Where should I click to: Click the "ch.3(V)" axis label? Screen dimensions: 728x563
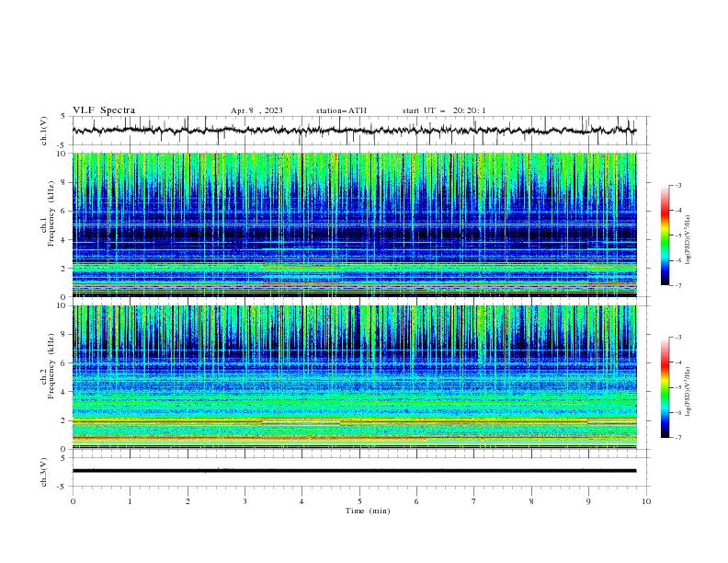coord(44,472)
